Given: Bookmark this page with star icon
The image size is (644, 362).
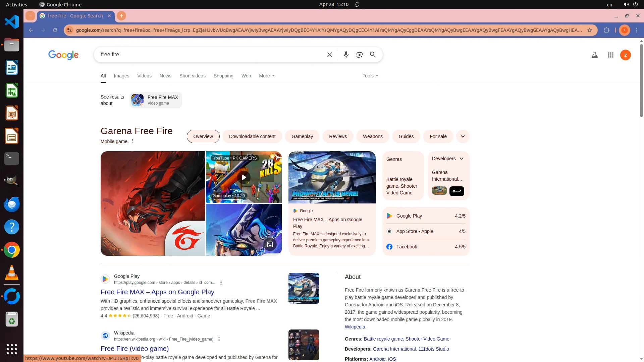Looking at the screenshot, I should [590, 30].
